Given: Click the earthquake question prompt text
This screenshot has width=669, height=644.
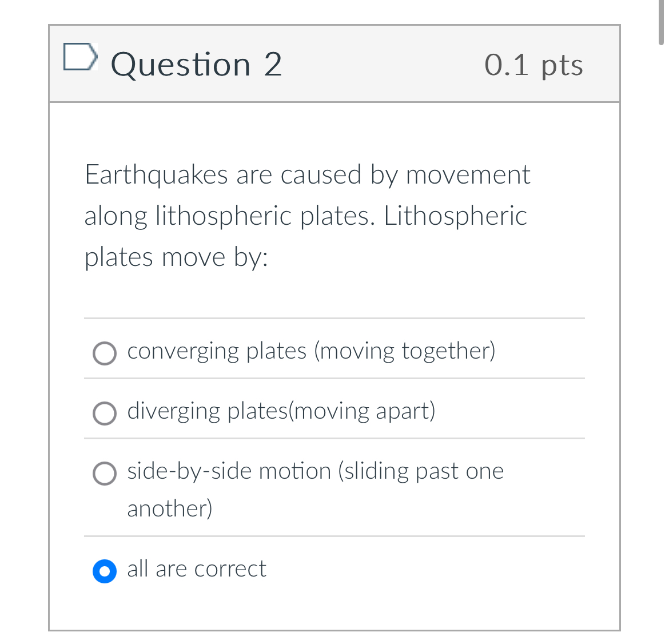Looking at the screenshot, I should (307, 216).
